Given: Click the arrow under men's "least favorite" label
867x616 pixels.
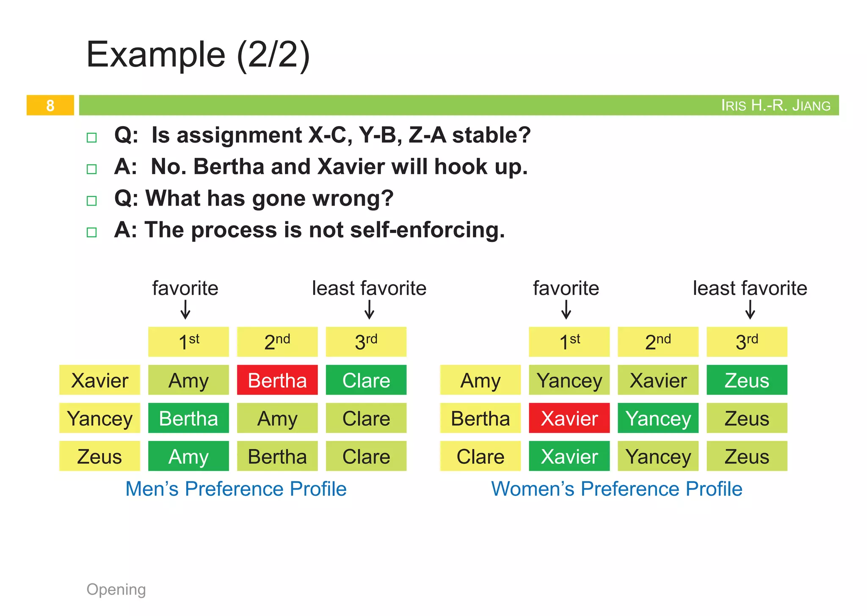Looking at the screenshot, I should [x=369, y=309].
